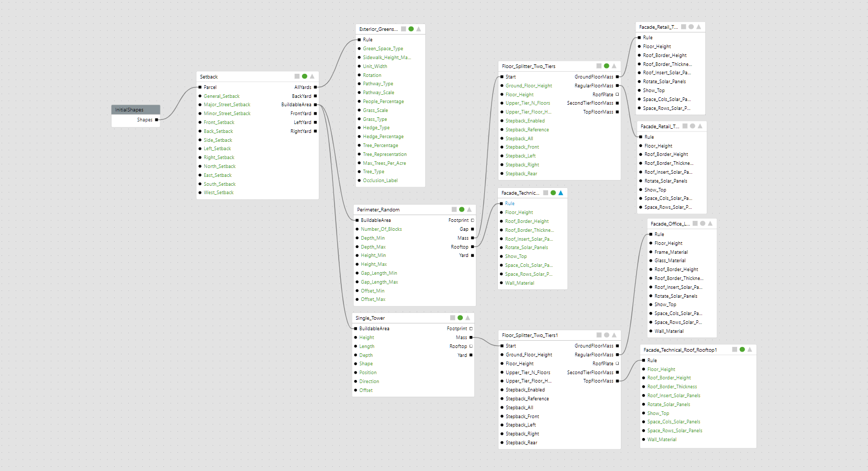Click Wall_Material in the Facade_Technic... node

pyautogui.click(x=520, y=283)
